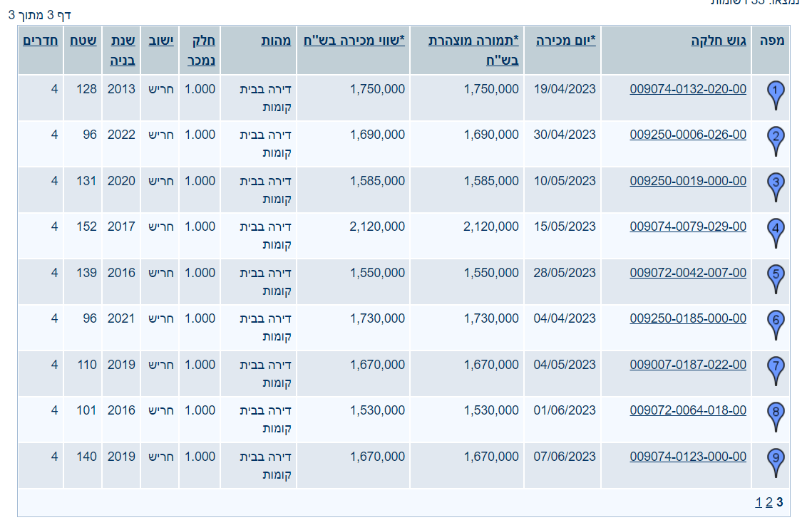
Task: Sort table by שנת בניה column
Action: [121, 50]
